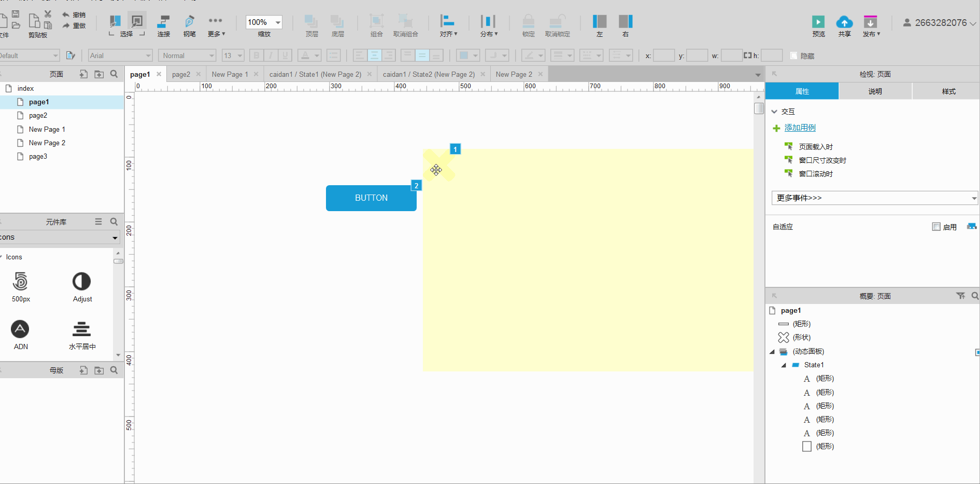Image resolution: width=980 pixels, height=484 pixels.
Task: Switch to the New Page 1 tab
Action: click(x=230, y=74)
